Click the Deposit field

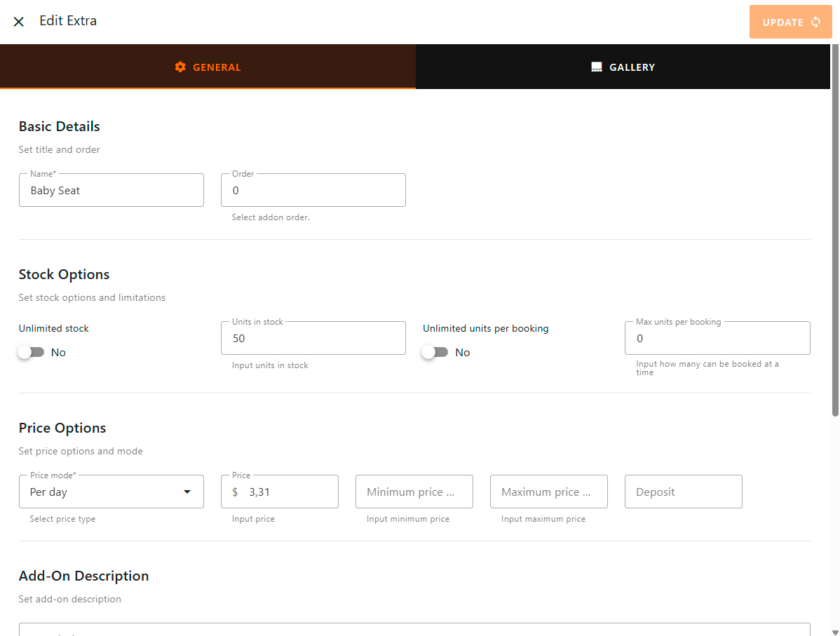pyautogui.click(x=684, y=492)
